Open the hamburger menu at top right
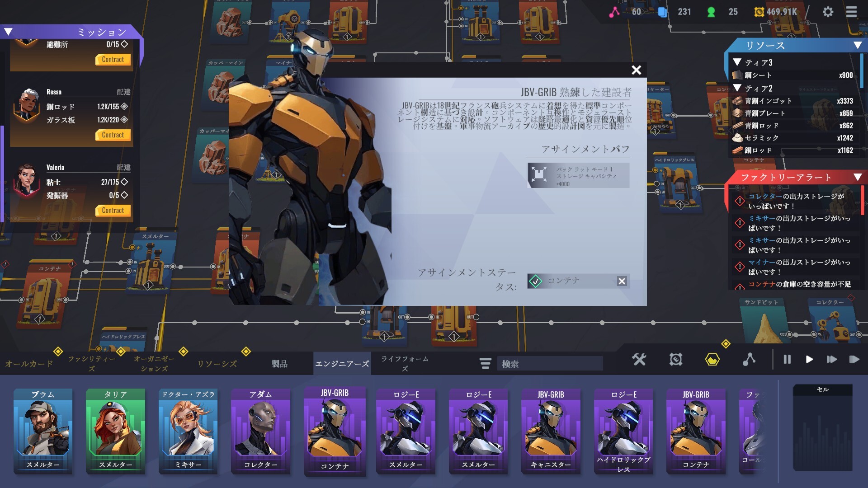Image resolution: width=868 pixels, height=488 pixels. click(851, 12)
